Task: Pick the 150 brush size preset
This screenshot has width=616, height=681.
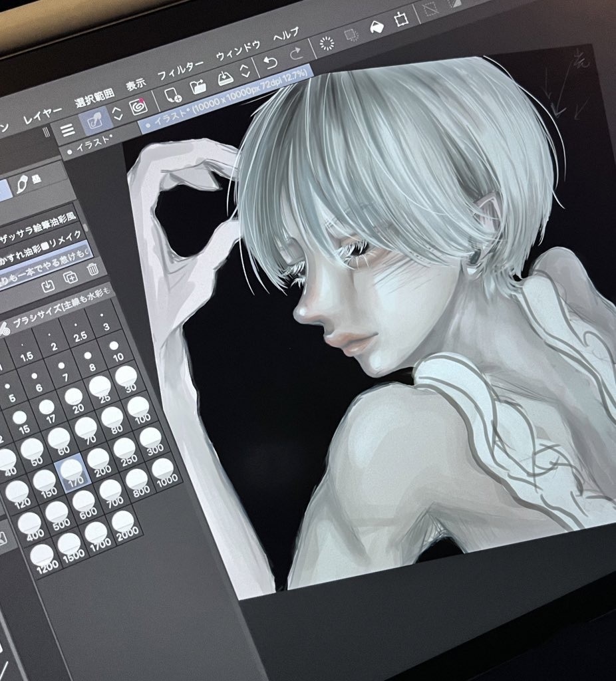Action: tap(45, 484)
